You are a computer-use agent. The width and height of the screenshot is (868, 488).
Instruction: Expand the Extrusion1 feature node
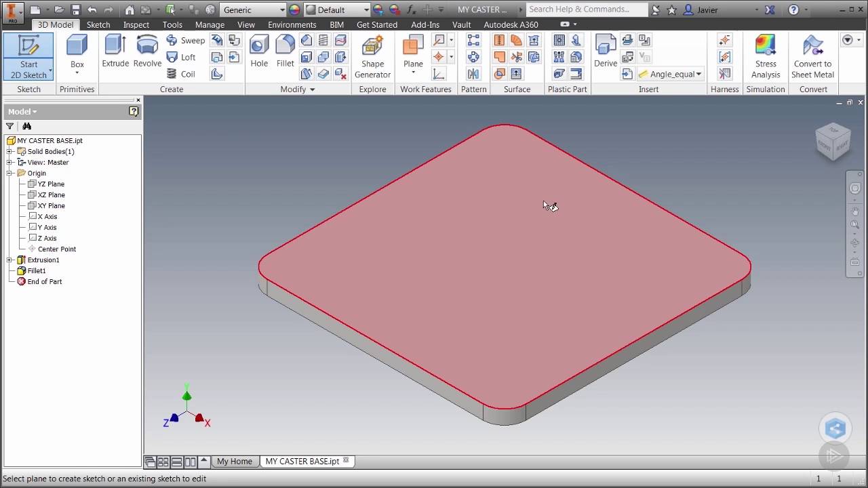[x=9, y=260]
